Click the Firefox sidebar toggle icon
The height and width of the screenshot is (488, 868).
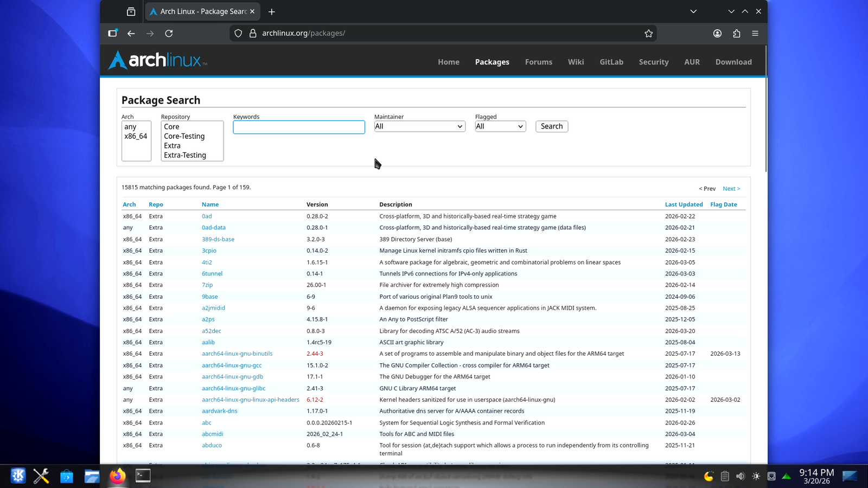coord(112,33)
